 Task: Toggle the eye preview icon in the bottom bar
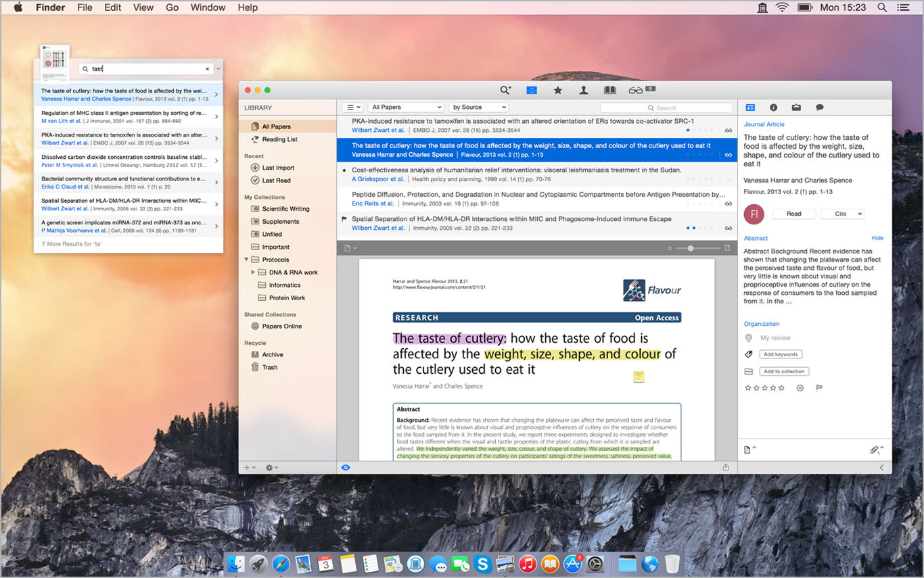346,467
